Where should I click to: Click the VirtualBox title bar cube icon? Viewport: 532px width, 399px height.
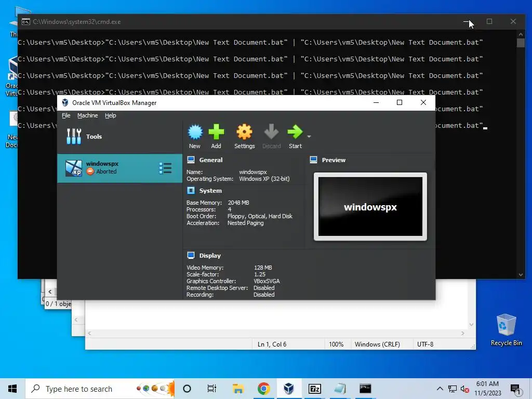(x=65, y=102)
